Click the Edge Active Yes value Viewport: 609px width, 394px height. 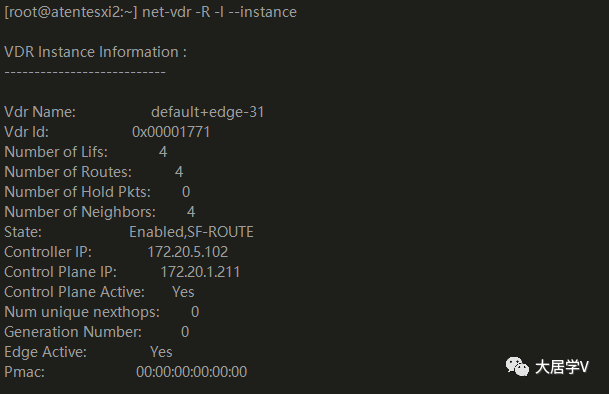point(161,352)
